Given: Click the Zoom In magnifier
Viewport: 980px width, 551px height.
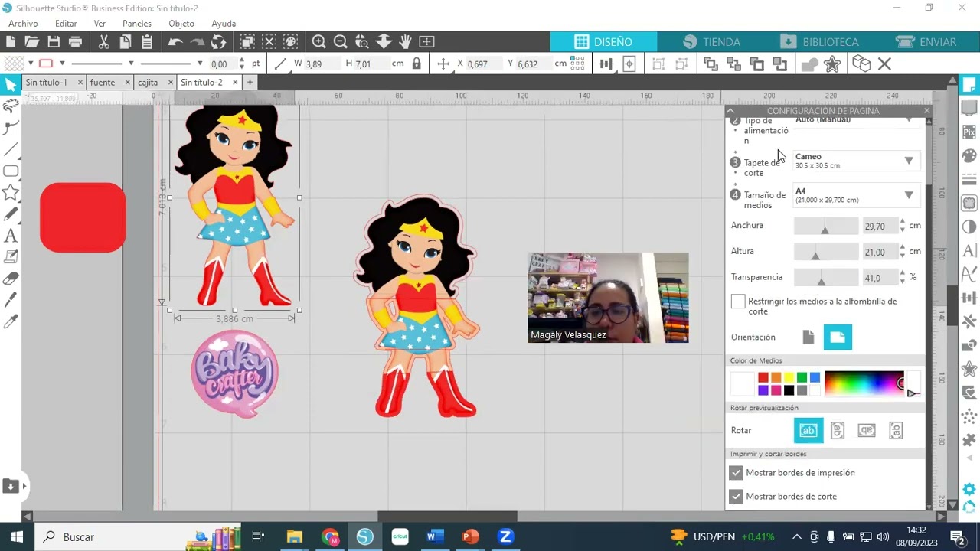Looking at the screenshot, I should [x=318, y=41].
